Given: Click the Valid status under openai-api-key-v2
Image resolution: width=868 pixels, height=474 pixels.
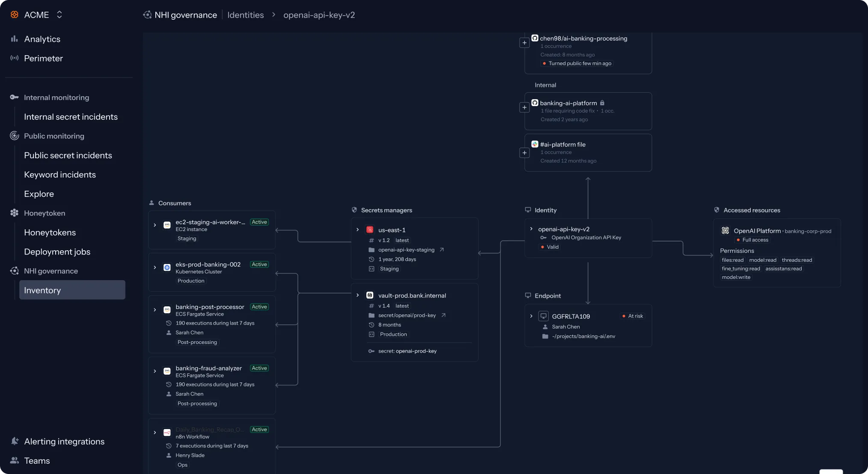Looking at the screenshot, I should [x=550, y=247].
